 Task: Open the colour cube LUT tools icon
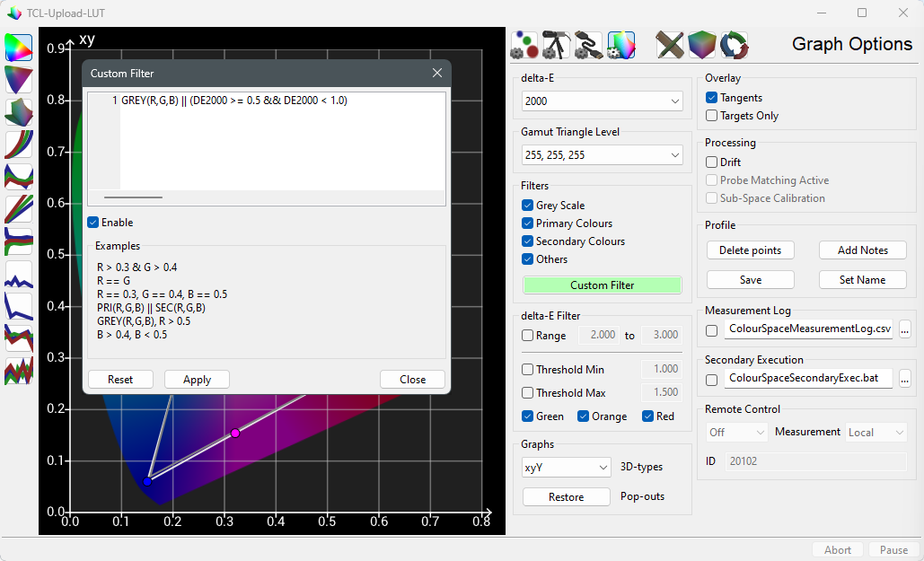[701, 44]
